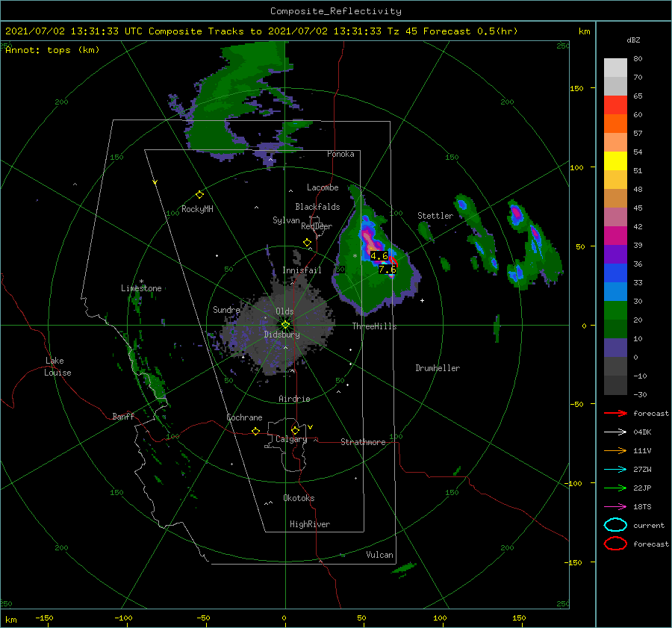Click the 'Annot: tops (km)' annotation text
Screen dimensions: 672x628
(52, 50)
